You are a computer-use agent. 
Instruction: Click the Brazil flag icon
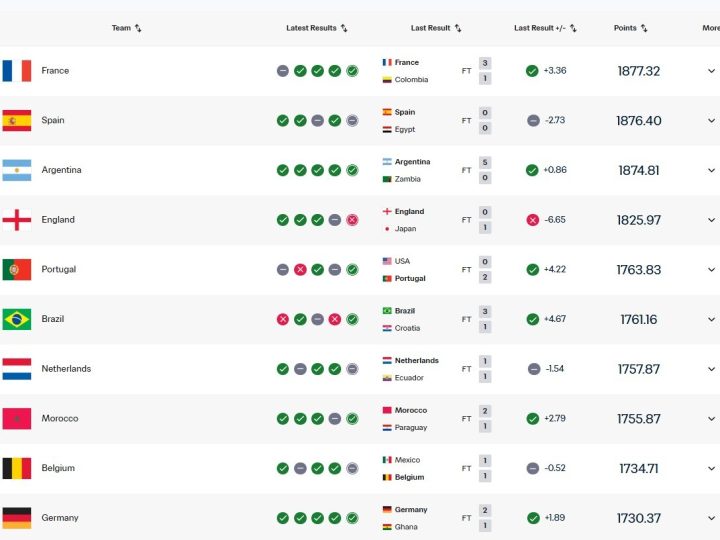tap(17, 319)
